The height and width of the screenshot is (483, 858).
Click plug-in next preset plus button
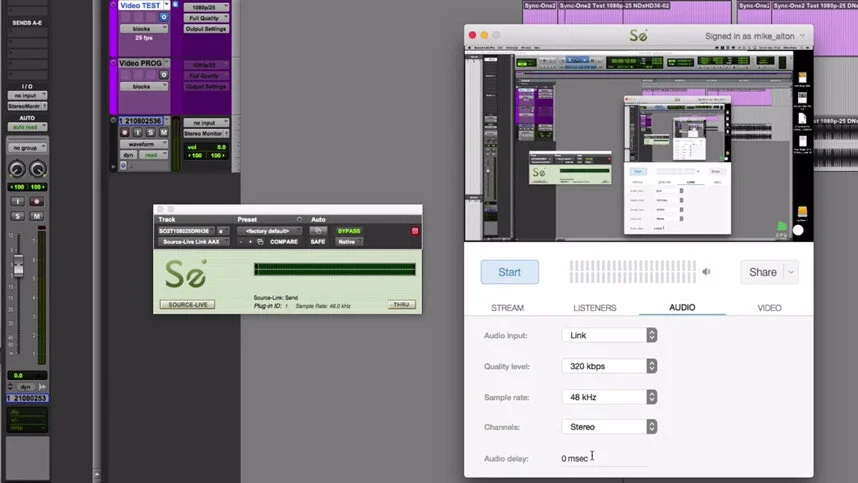click(250, 242)
